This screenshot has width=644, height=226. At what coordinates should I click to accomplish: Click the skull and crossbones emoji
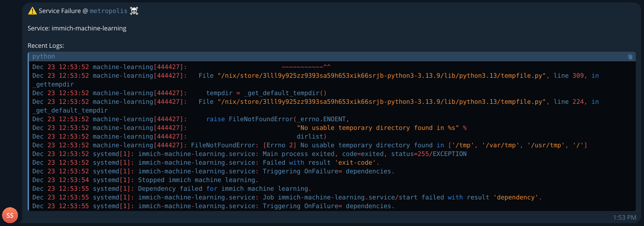pos(134,11)
